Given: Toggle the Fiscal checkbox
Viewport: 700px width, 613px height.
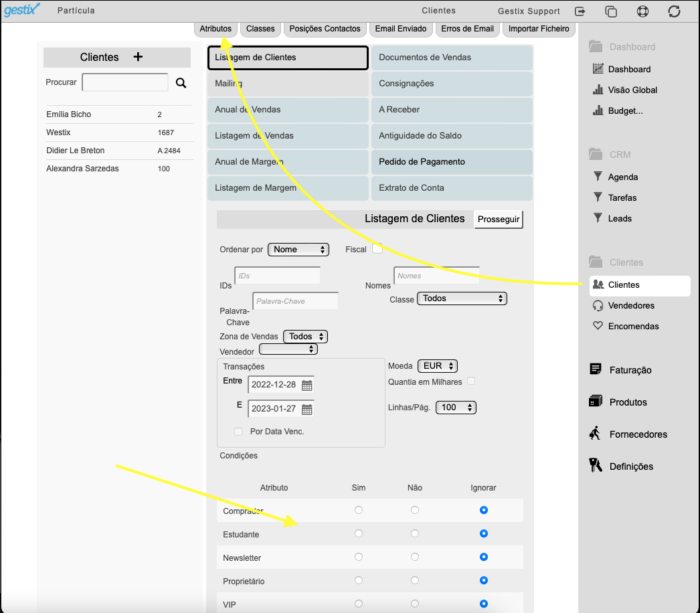Looking at the screenshot, I should (x=377, y=249).
